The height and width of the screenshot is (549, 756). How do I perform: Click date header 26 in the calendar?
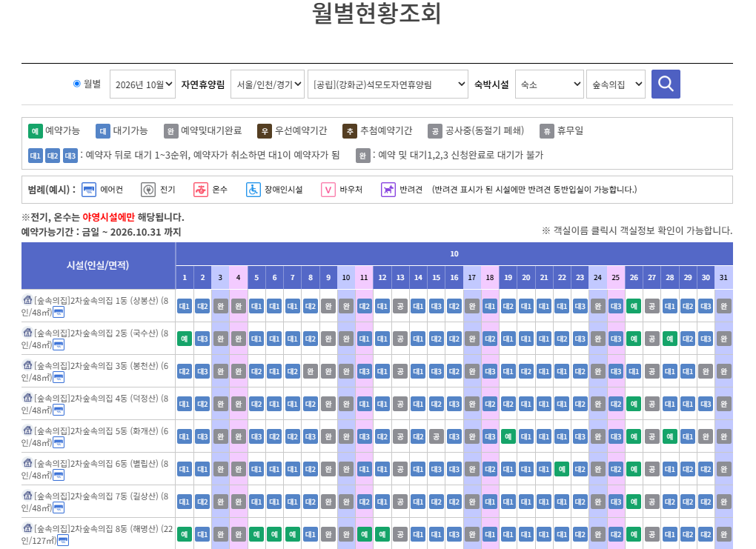click(634, 278)
